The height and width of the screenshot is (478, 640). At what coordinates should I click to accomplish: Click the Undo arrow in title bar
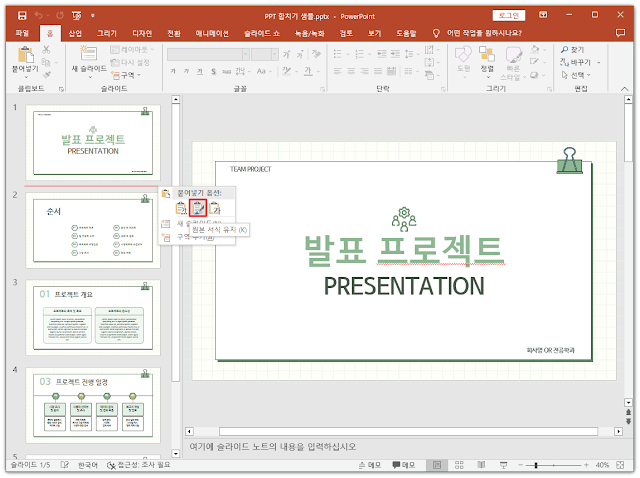click(38, 16)
